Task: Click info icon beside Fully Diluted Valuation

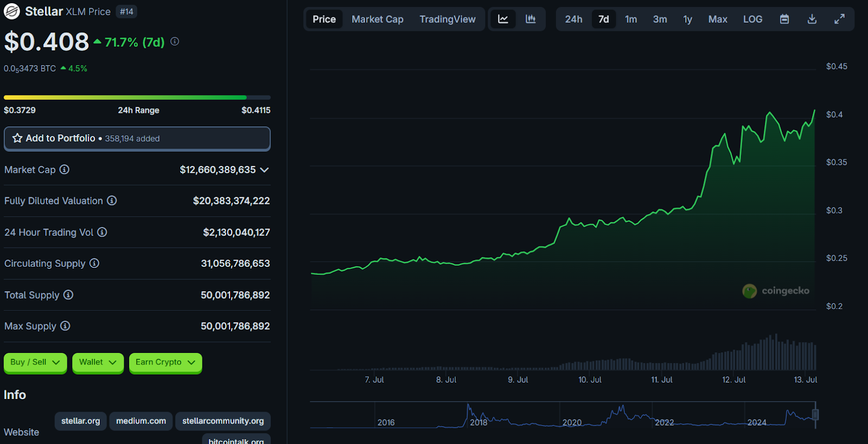Action: [x=112, y=201]
